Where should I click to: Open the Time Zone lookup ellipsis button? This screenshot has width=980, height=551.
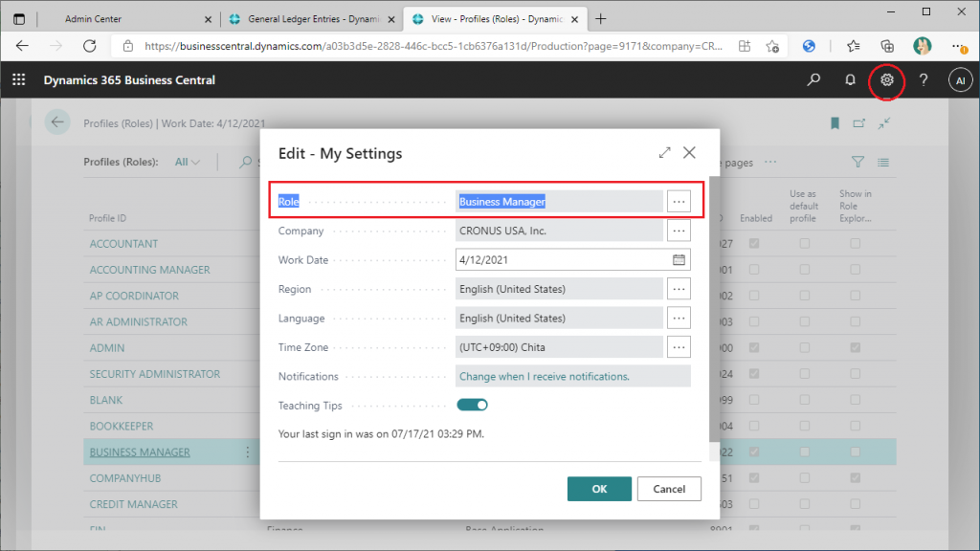click(679, 347)
